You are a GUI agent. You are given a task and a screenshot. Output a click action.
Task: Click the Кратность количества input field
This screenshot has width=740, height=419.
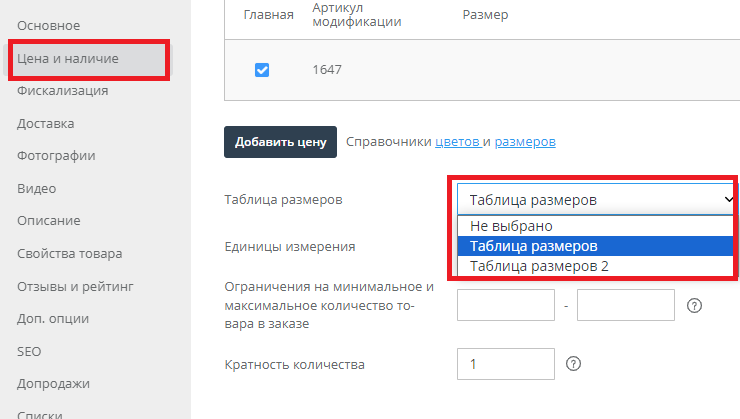coord(505,364)
